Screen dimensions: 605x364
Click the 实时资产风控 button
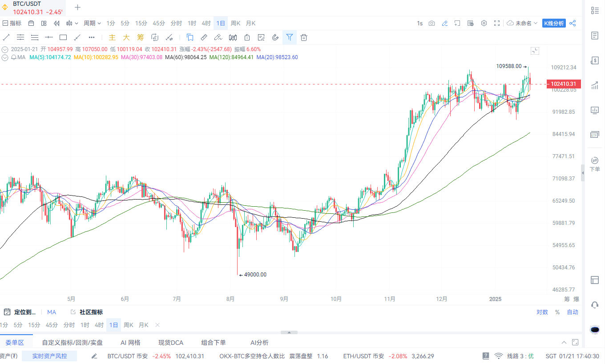click(49, 356)
